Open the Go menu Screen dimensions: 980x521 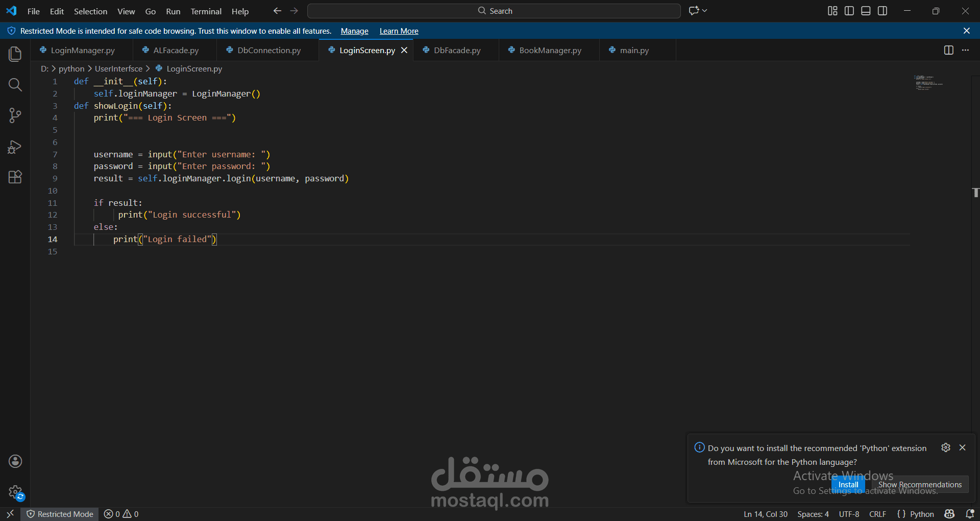[x=150, y=11]
